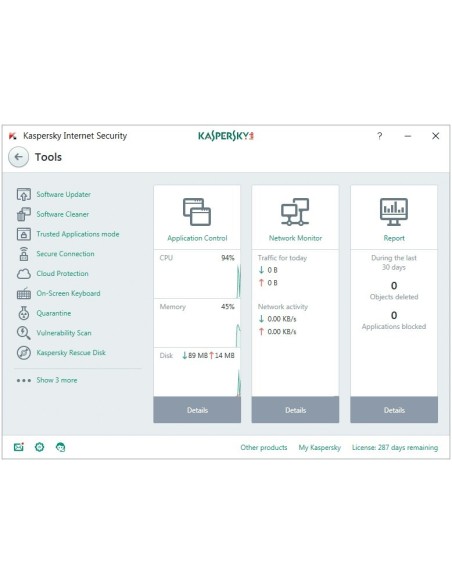Click the Trusted Applications mode icon
This screenshot has height=584, width=452.
tap(23, 234)
